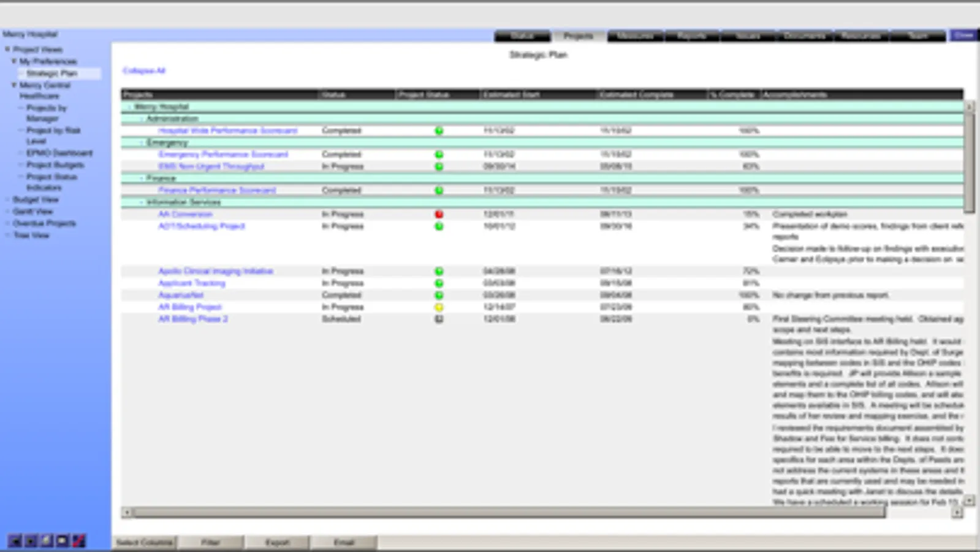Open Hospital Wide Performance Scorecard project link
Image resolution: width=980 pixels, height=552 pixels.
[x=227, y=131]
